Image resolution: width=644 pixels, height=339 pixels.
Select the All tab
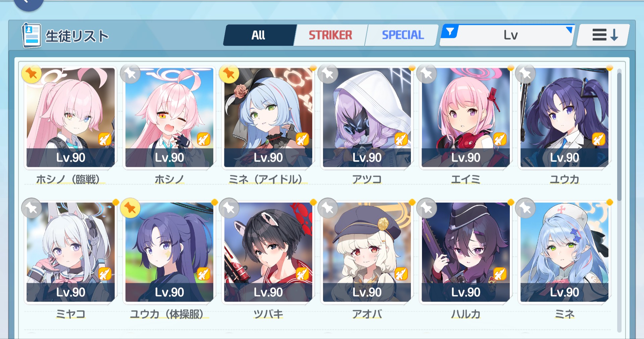(259, 35)
